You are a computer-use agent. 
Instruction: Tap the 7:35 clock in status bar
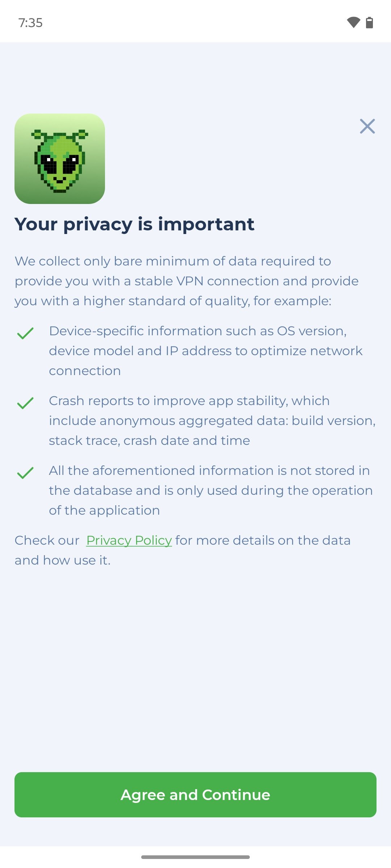(30, 23)
